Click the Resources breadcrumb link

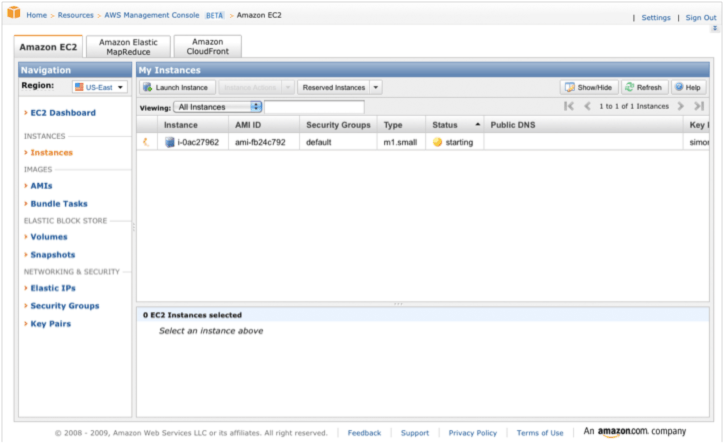click(75, 15)
